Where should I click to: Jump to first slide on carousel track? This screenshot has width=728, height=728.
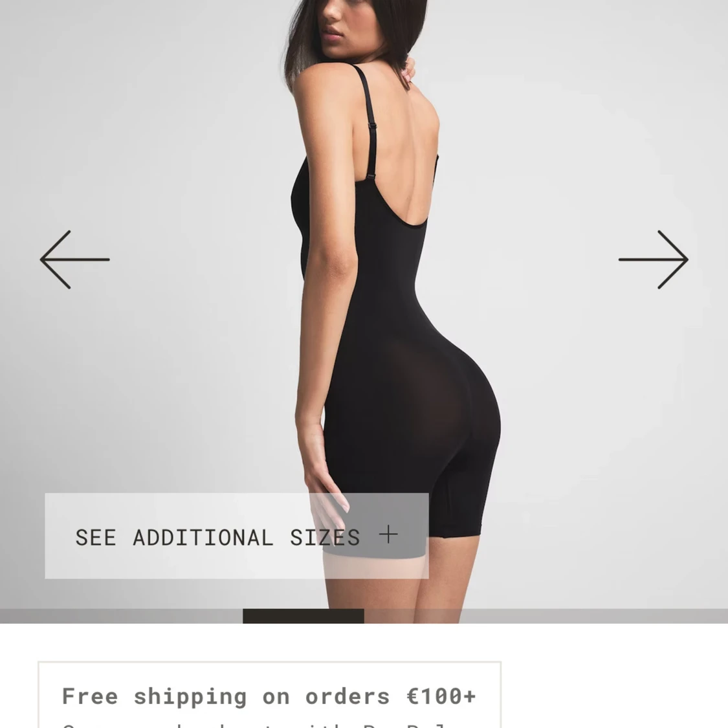tap(121, 616)
